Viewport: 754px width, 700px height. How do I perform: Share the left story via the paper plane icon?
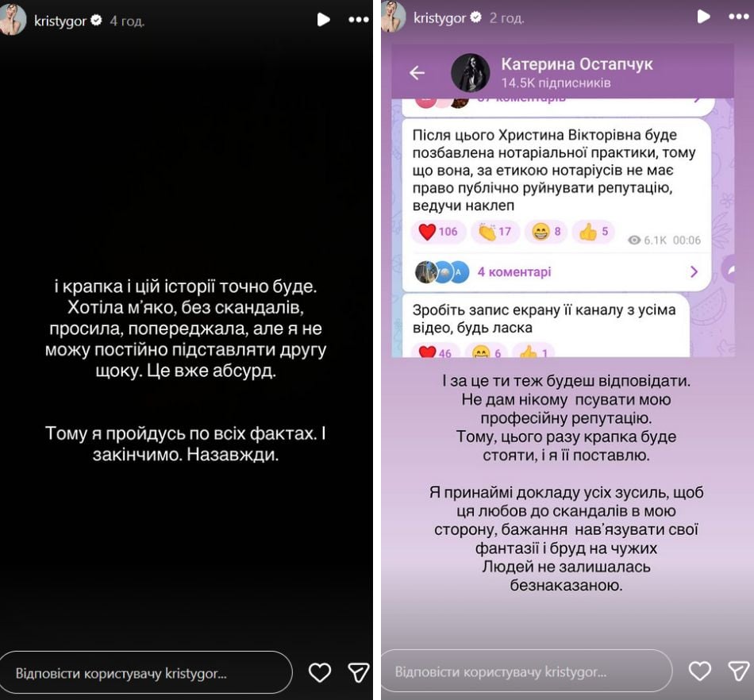click(359, 672)
